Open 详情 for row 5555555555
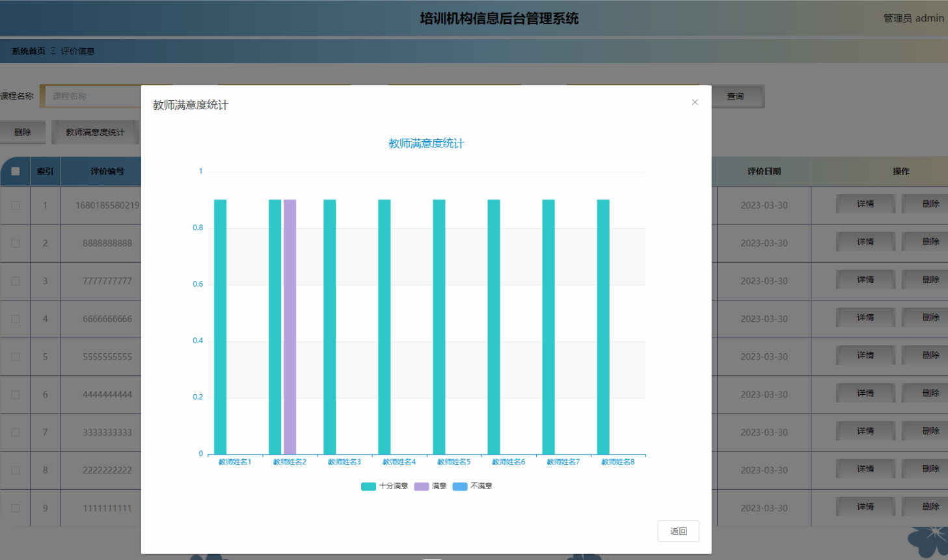This screenshot has height=560, width=948. click(x=865, y=355)
